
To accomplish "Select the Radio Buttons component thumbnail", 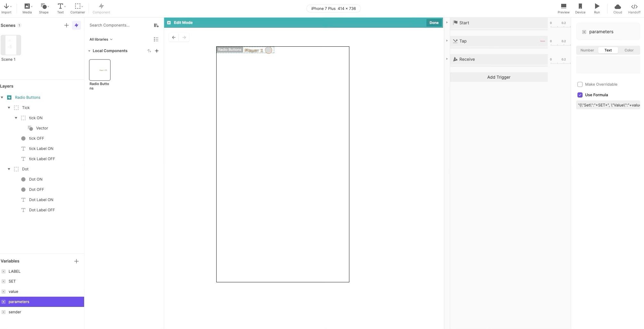I will [99, 70].
